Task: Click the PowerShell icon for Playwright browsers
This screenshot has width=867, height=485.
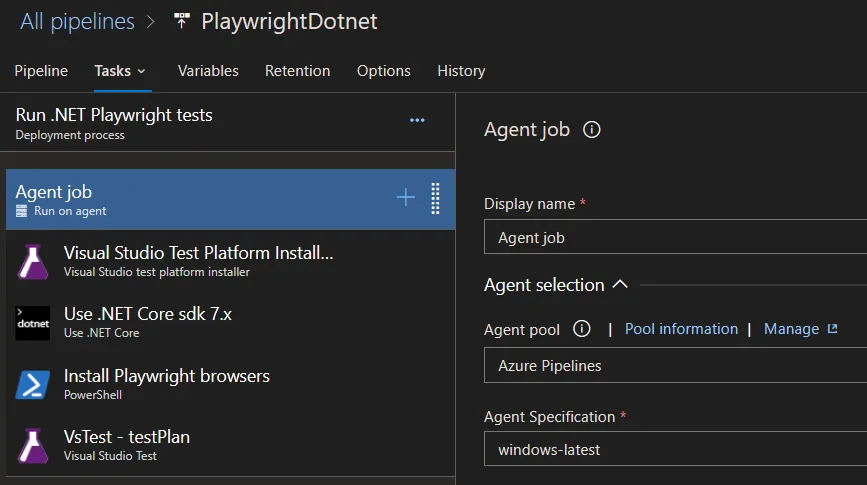Action: [x=33, y=384]
